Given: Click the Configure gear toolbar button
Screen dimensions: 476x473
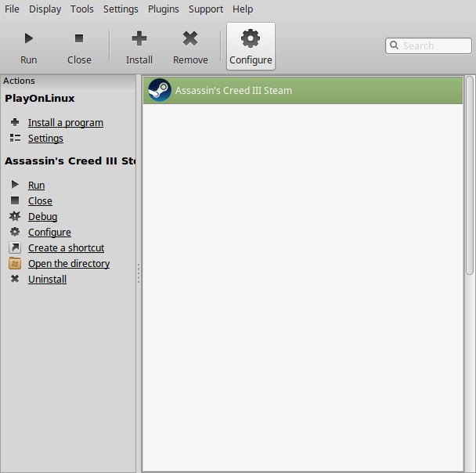Looking at the screenshot, I should (x=251, y=46).
